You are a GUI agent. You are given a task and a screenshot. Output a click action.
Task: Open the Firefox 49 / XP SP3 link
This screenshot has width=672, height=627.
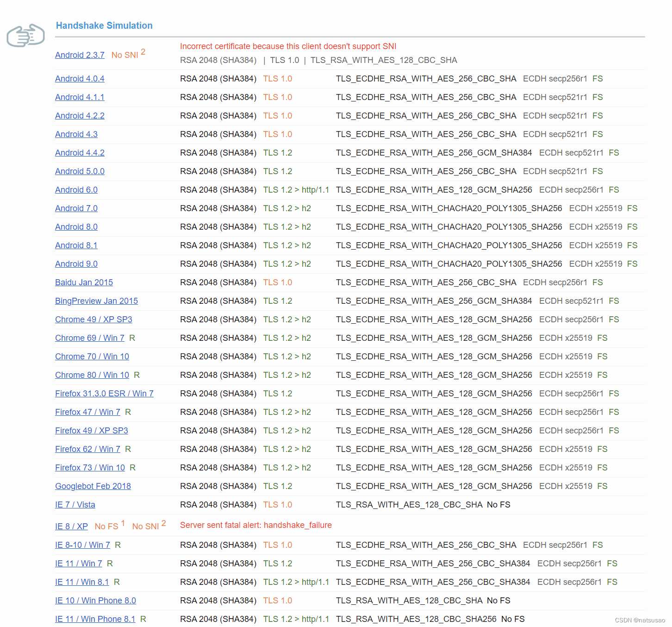(92, 431)
